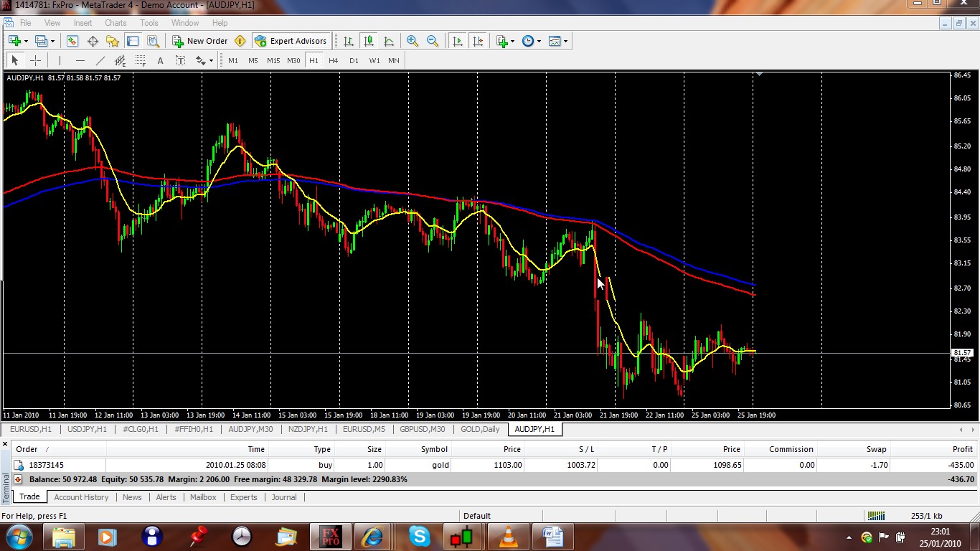
Task: Select the Fibonacci Retracement tool
Action: click(140, 60)
